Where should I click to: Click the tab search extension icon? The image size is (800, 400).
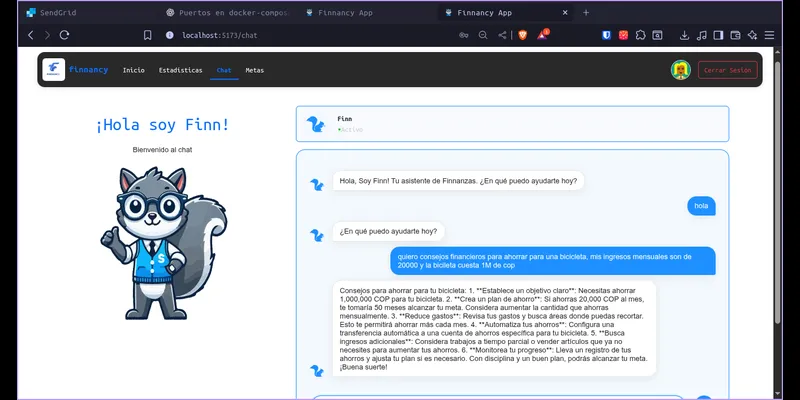pos(658,35)
